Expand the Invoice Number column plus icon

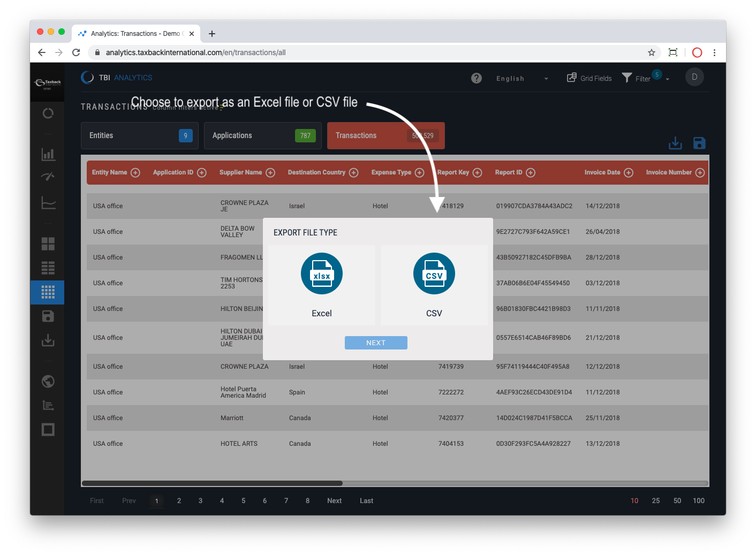(700, 172)
